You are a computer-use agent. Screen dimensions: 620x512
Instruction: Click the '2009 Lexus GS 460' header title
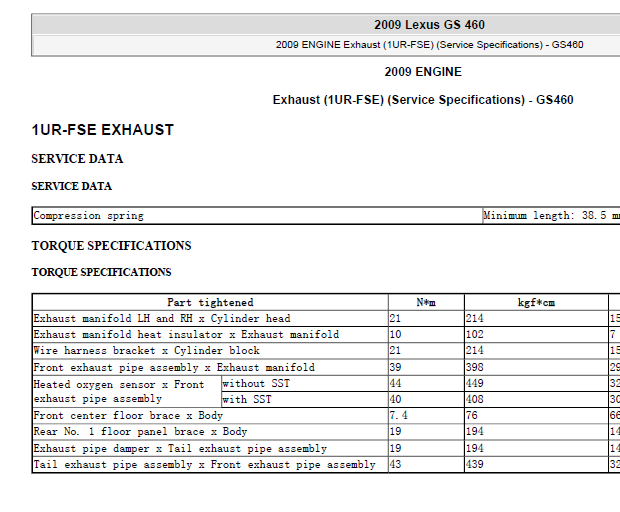click(x=429, y=25)
